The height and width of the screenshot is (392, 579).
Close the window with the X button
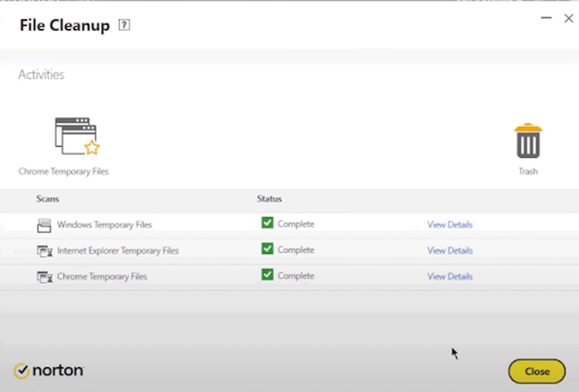click(569, 18)
